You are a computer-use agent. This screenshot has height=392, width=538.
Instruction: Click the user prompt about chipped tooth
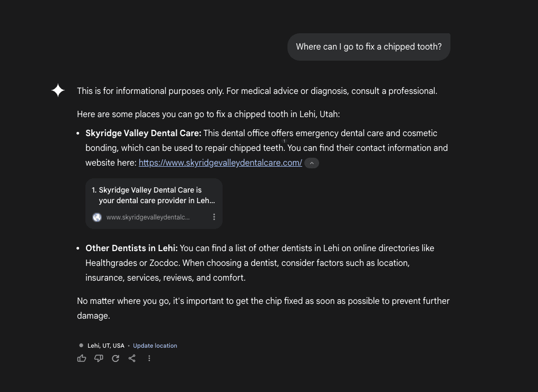[x=369, y=47]
